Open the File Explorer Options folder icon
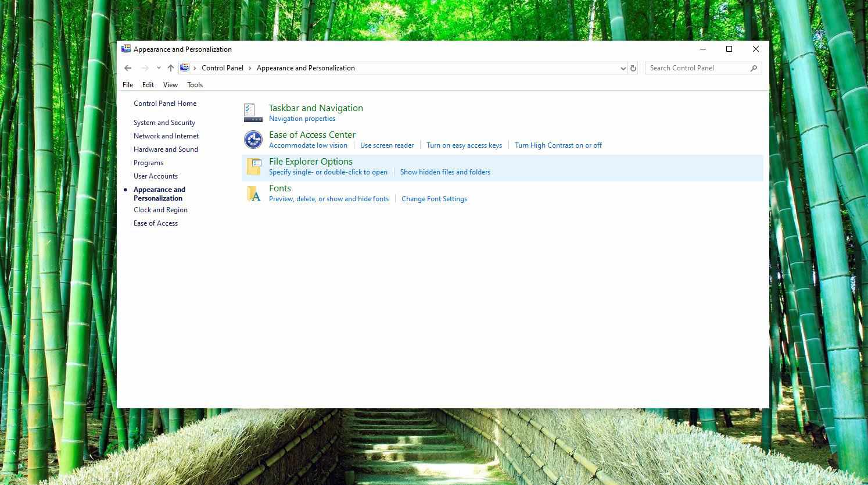 pos(253,166)
